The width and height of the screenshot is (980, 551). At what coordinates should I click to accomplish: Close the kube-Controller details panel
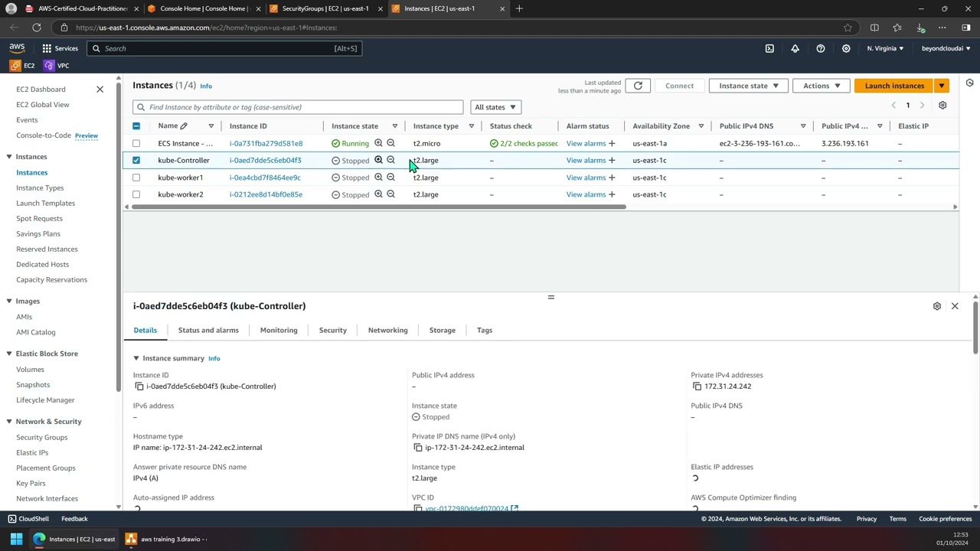(x=955, y=306)
